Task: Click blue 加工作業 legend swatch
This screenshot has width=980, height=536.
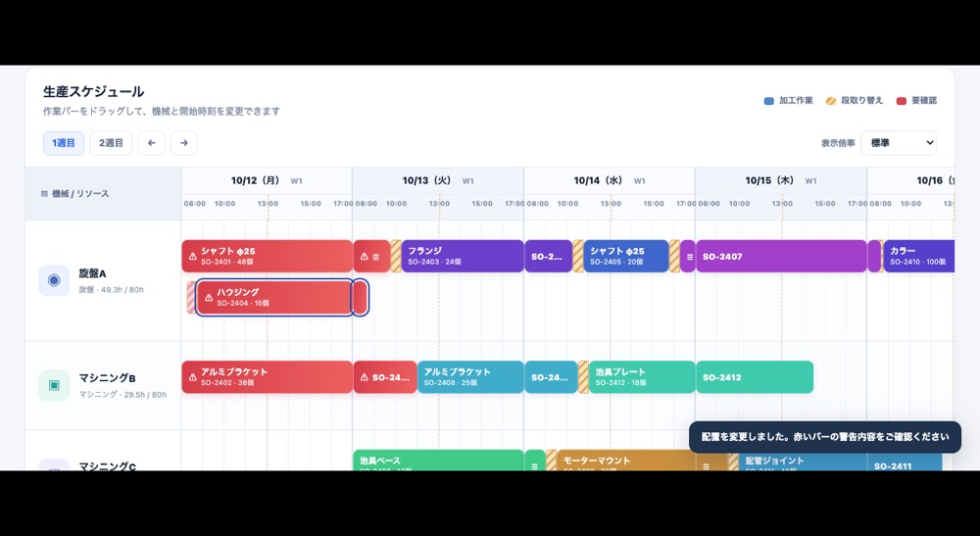Action: pos(768,101)
